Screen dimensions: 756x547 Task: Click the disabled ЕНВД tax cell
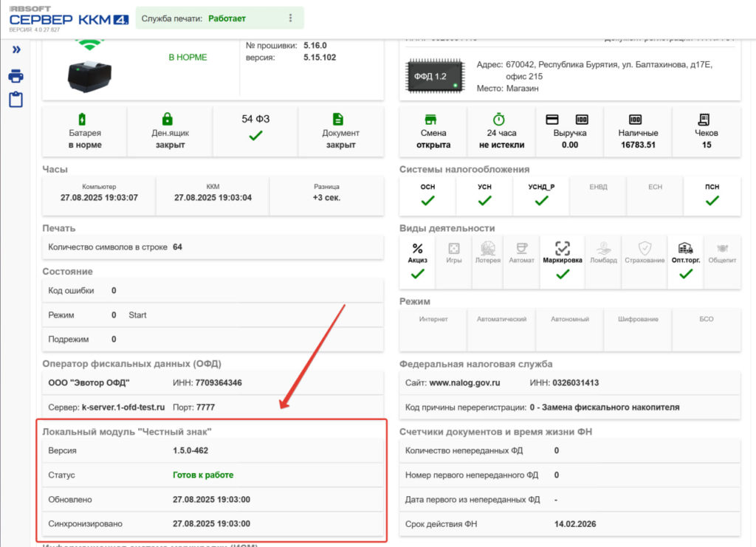click(x=598, y=196)
